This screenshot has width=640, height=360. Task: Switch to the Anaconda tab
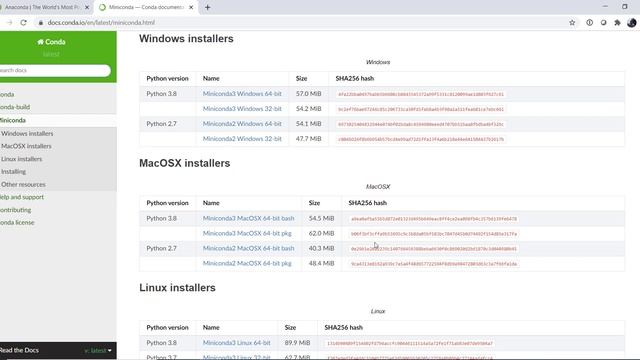point(42,7)
